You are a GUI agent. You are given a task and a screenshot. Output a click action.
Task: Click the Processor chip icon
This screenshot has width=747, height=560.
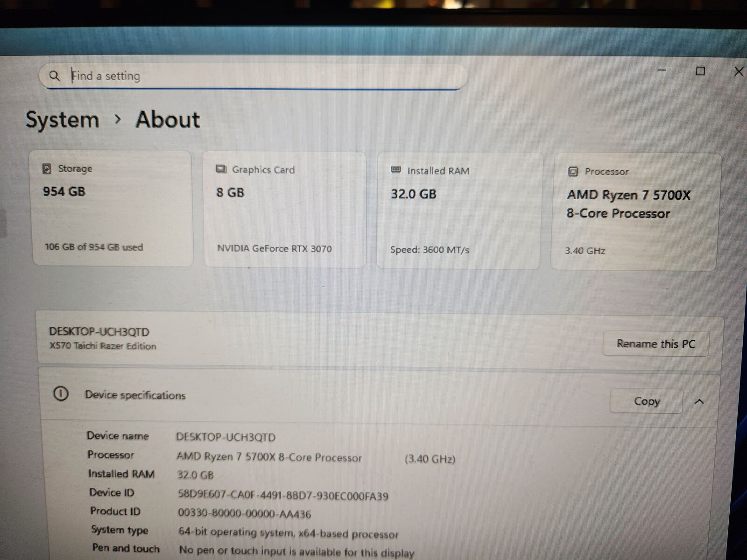click(x=573, y=172)
